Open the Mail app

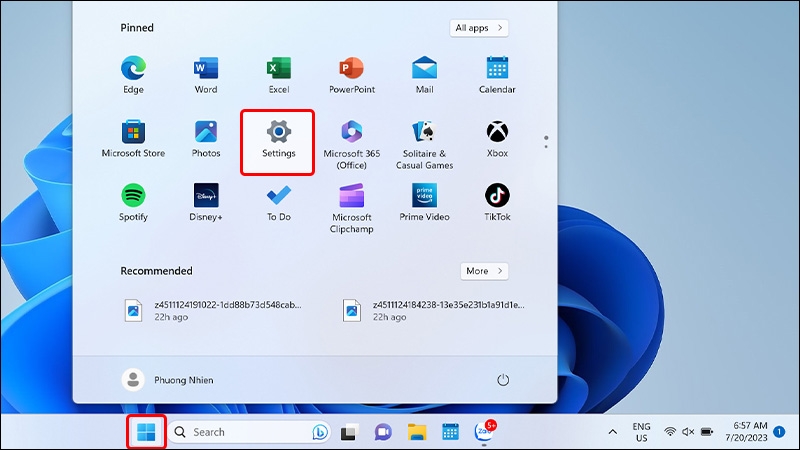click(424, 75)
